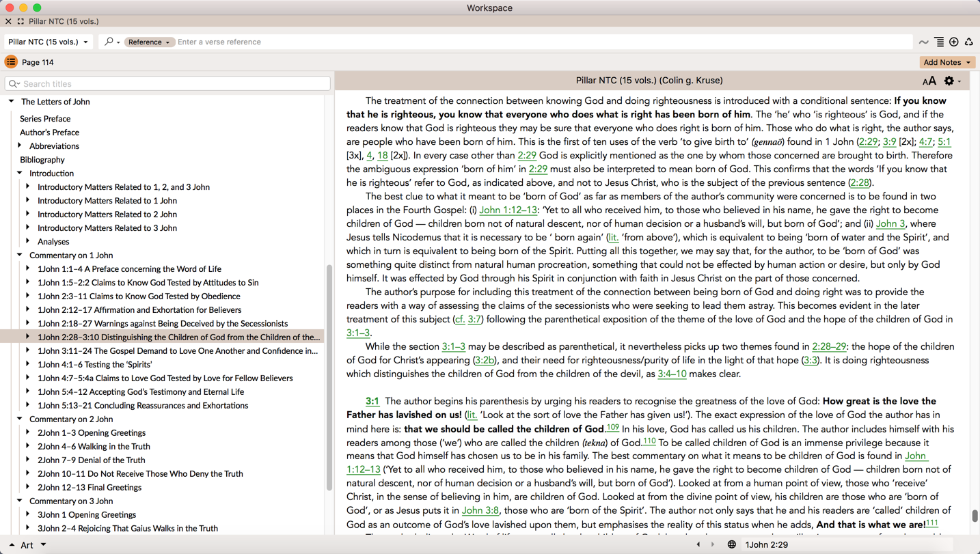Click the 3:2b verse link
980x554 pixels.
pos(485,360)
